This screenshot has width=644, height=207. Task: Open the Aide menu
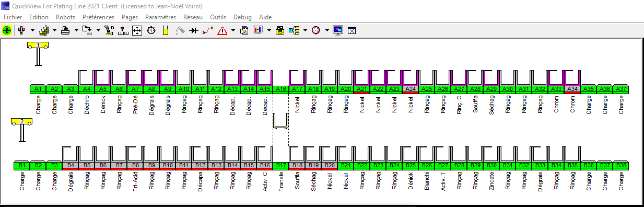coord(265,17)
